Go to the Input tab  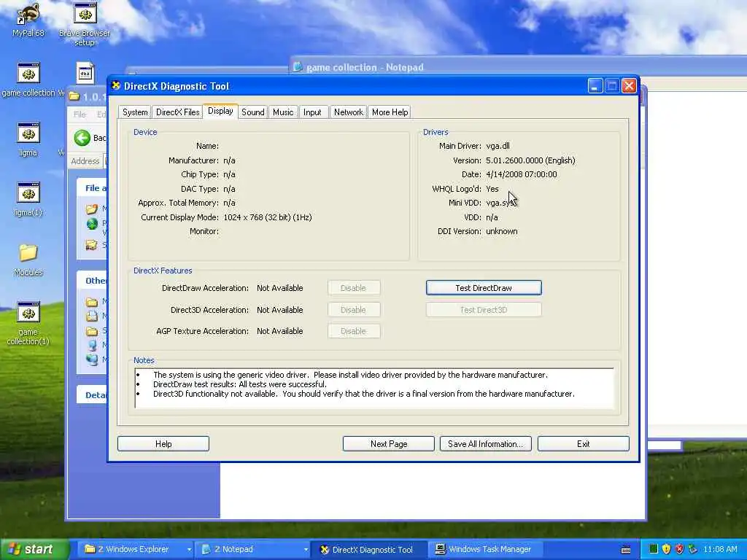(312, 112)
